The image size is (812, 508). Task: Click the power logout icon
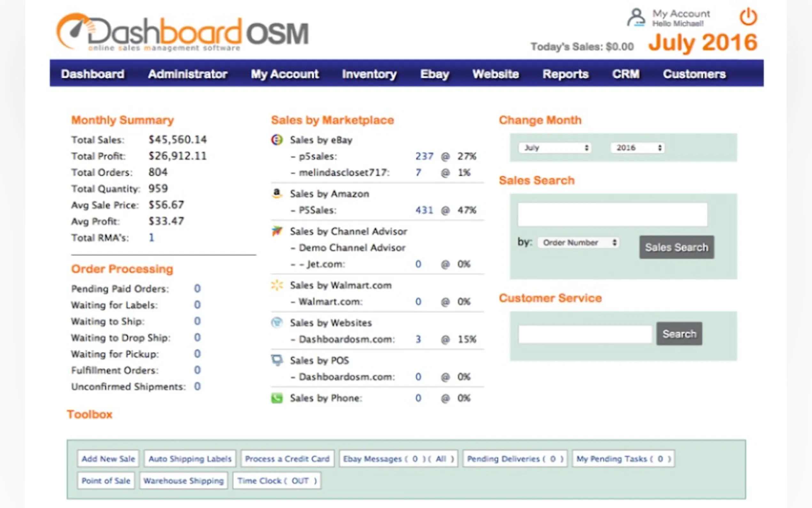[x=748, y=17]
